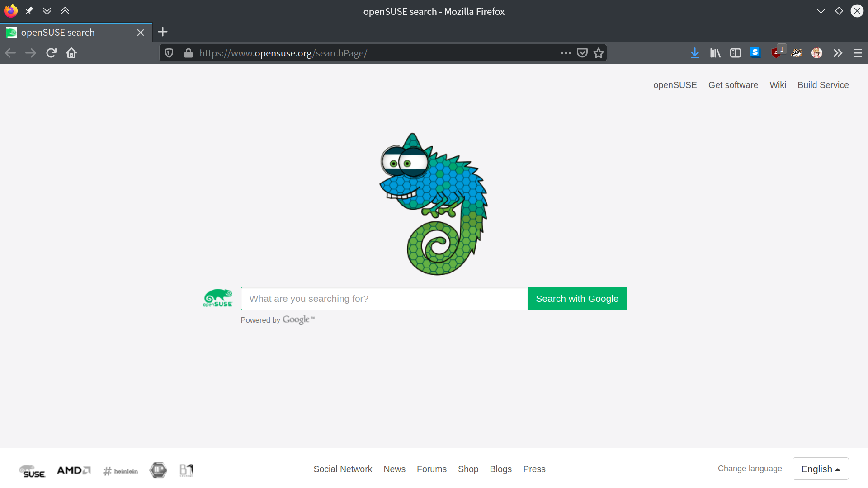Click the search input field

tap(385, 299)
